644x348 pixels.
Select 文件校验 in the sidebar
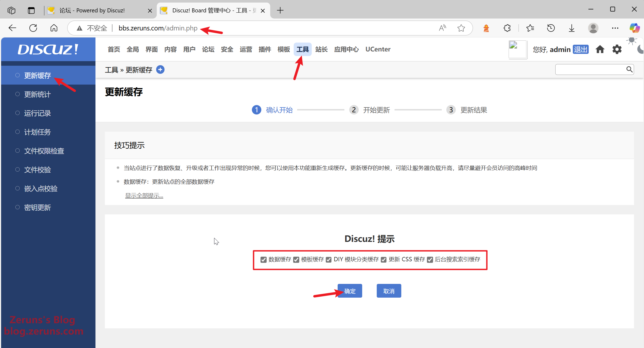[x=48, y=170]
